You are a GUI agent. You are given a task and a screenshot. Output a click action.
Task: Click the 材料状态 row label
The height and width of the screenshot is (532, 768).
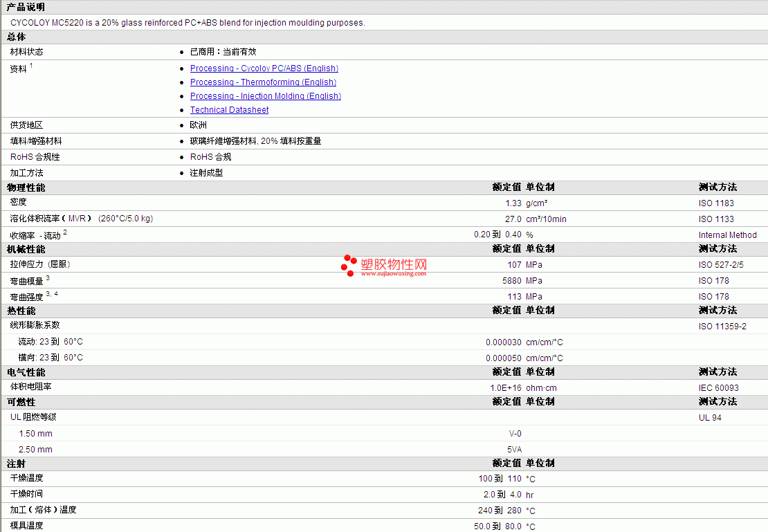tap(26, 51)
